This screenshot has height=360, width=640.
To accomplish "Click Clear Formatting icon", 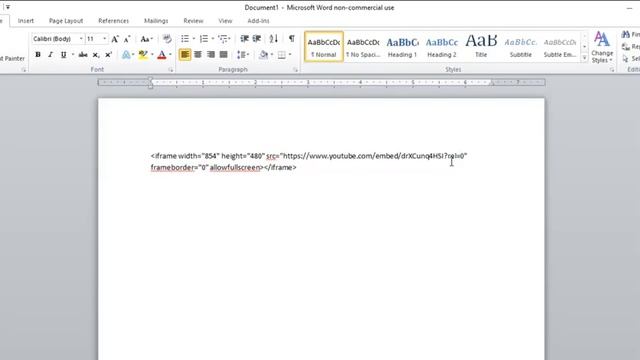I will [167, 39].
